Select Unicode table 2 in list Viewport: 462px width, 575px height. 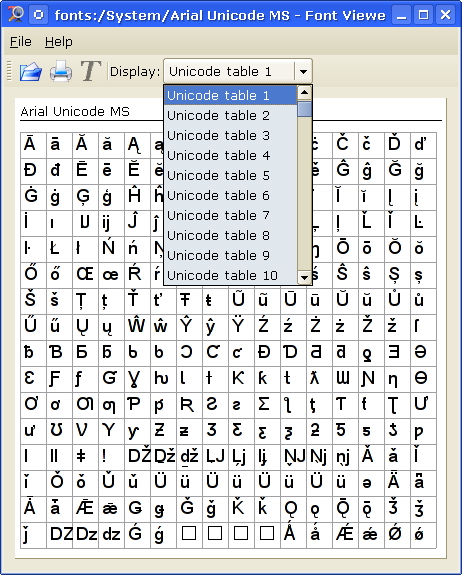(230, 116)
